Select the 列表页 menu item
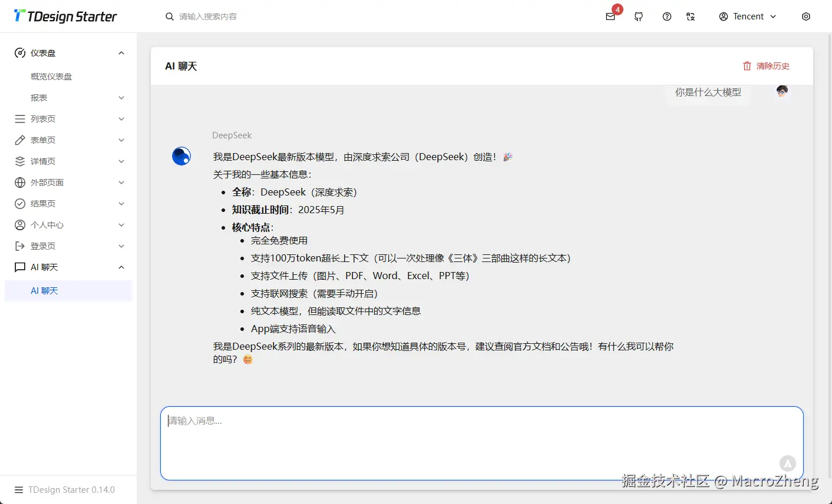The image size is (832, 504). (68, 119)
